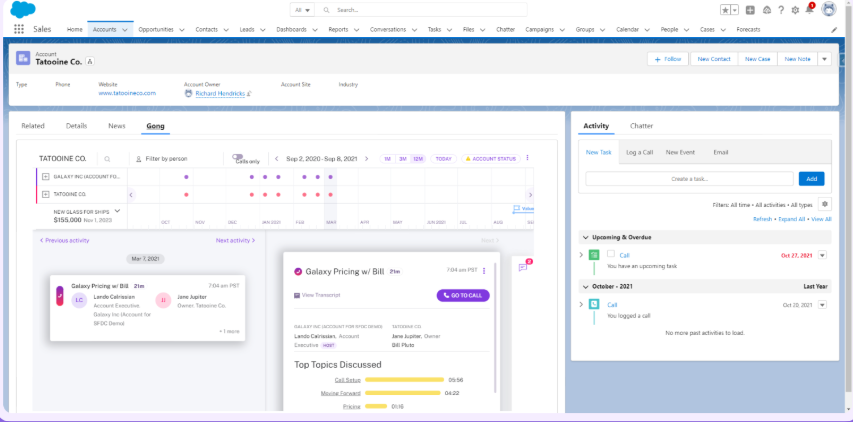Select the 12M range option
853x422 pixels.
pyautogui.click(x=418, y=159)
